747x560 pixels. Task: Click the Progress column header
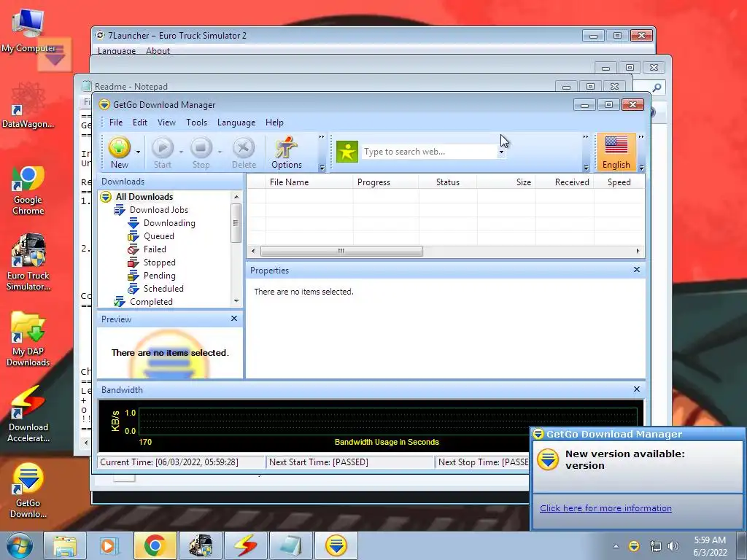pos(385,182)
